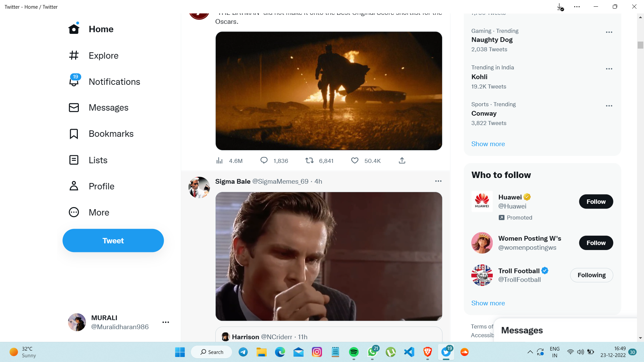Click the Notifications bell icon
The height and width of the screenshot is (362, 644).
pyautogui.click(x=74, y=82)
